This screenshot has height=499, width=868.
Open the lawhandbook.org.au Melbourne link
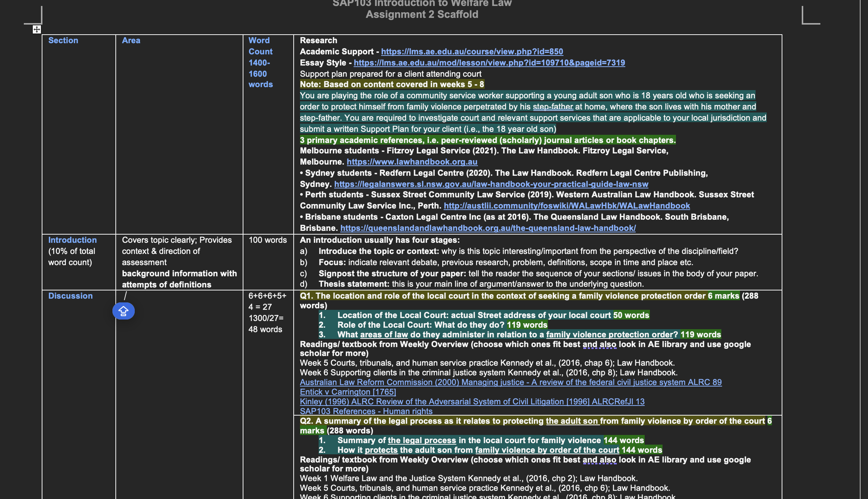tap(412, 162)
